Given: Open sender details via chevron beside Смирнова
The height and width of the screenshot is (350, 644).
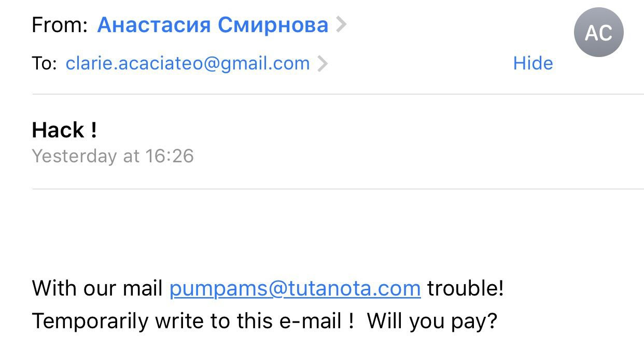Looking at the screenshot, I should [x=341, y=24].
